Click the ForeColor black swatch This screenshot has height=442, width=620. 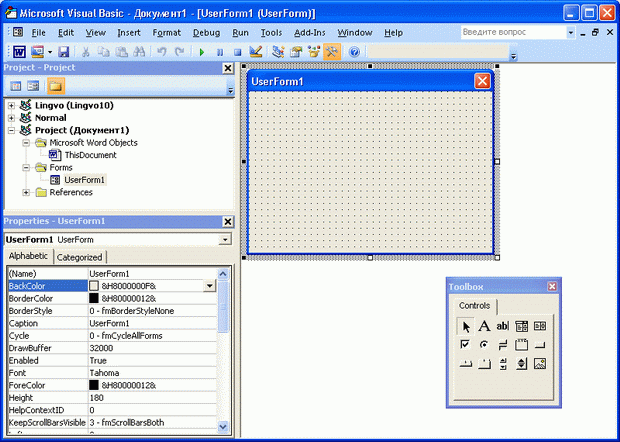pyautogui.click(x=94, y=385)
